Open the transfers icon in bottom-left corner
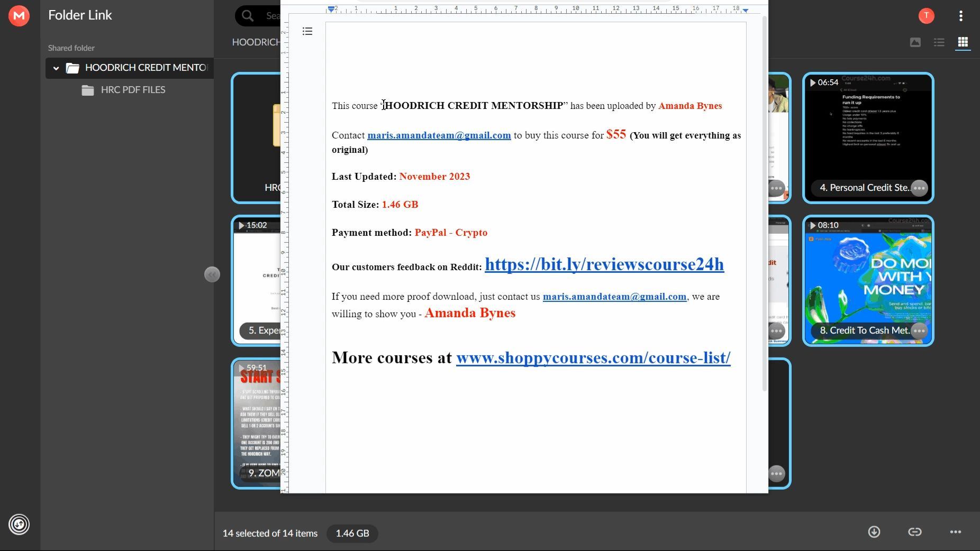The height and width of the screenshot is (551, 980). [19, 525]
